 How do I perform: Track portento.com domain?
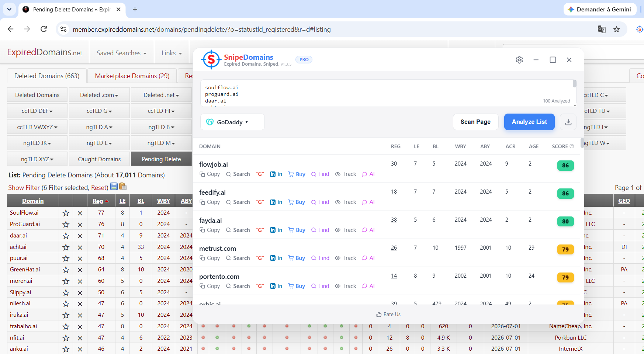point(346,286)
